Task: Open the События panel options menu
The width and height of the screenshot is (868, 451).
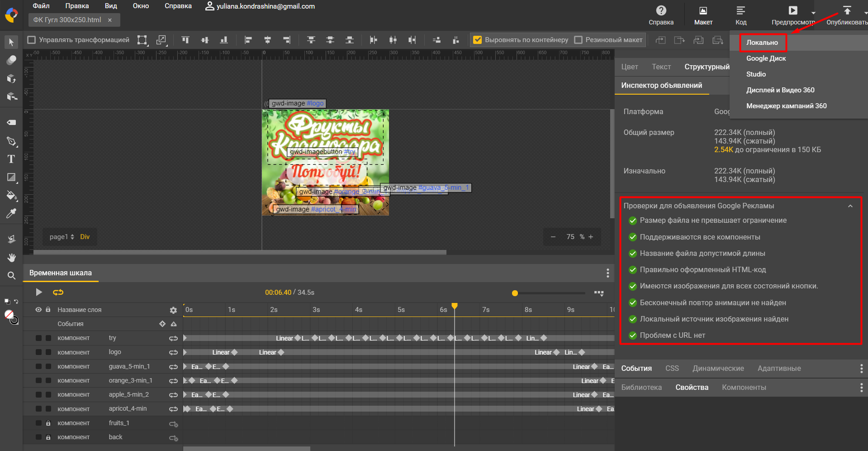Action: click(861, 369)
